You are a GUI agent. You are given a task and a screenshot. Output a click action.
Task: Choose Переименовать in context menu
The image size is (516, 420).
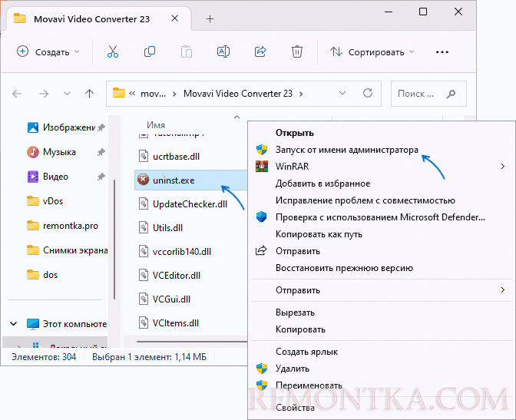382,385
